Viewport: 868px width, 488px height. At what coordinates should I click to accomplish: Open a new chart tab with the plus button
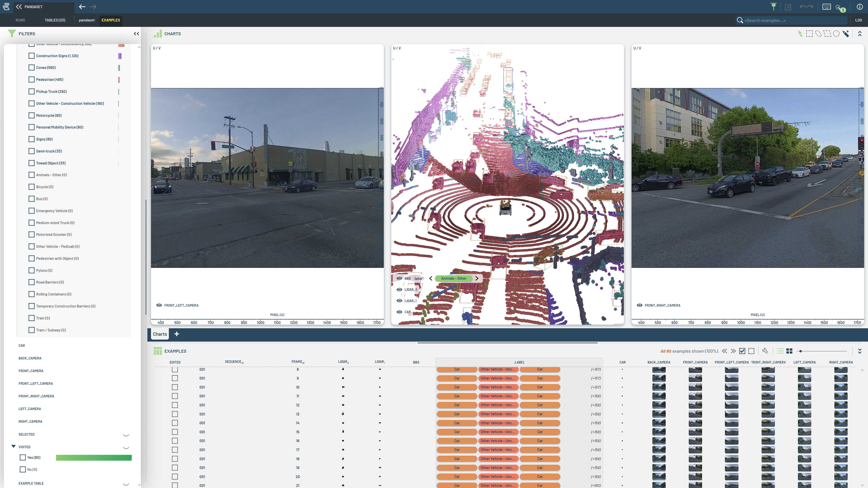tap(177, 334)
